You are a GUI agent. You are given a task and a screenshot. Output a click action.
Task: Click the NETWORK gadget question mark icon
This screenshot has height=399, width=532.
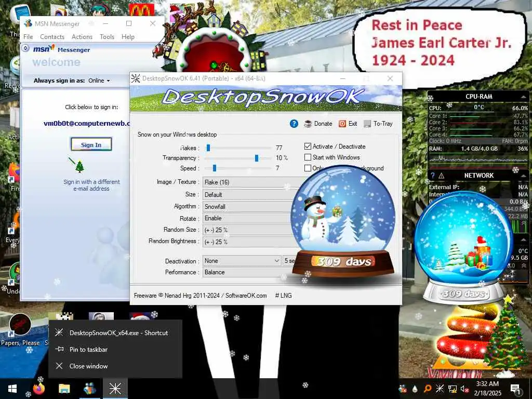coord(433,176)
